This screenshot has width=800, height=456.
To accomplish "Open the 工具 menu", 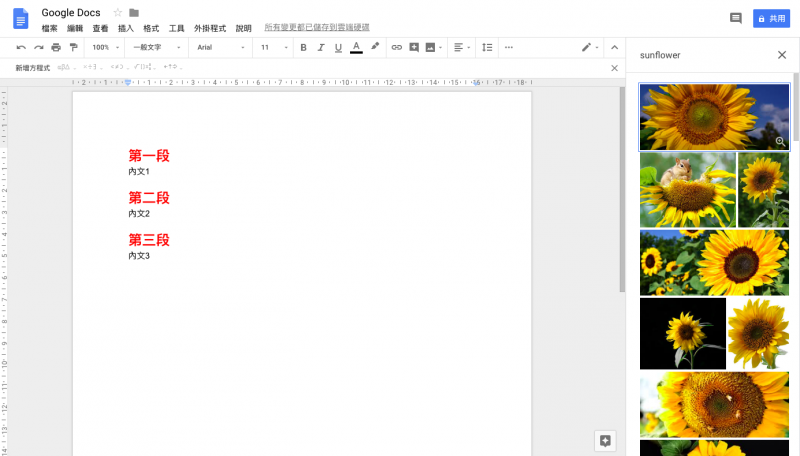I will (177, 28).
